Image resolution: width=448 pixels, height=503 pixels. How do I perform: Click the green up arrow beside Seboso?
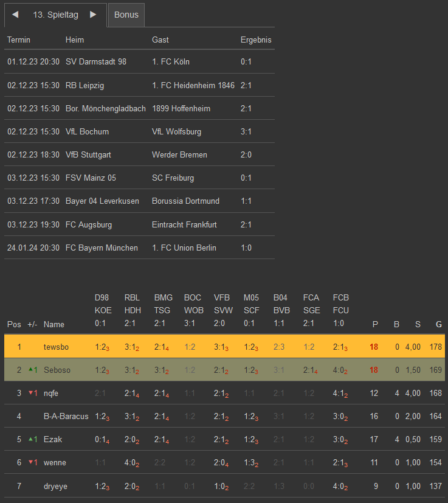pos(30,370)
